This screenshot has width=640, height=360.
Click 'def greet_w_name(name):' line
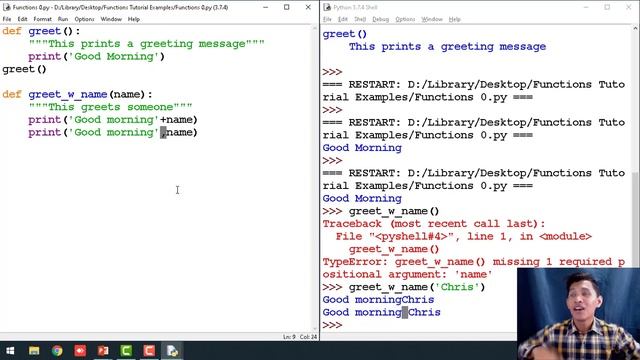pos(77,94)
